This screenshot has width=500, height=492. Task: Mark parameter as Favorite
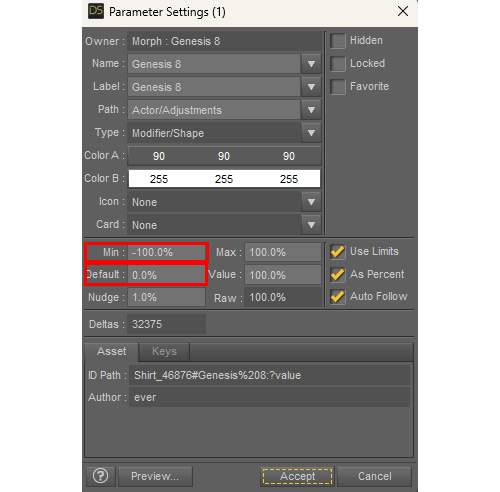[338, 87]
